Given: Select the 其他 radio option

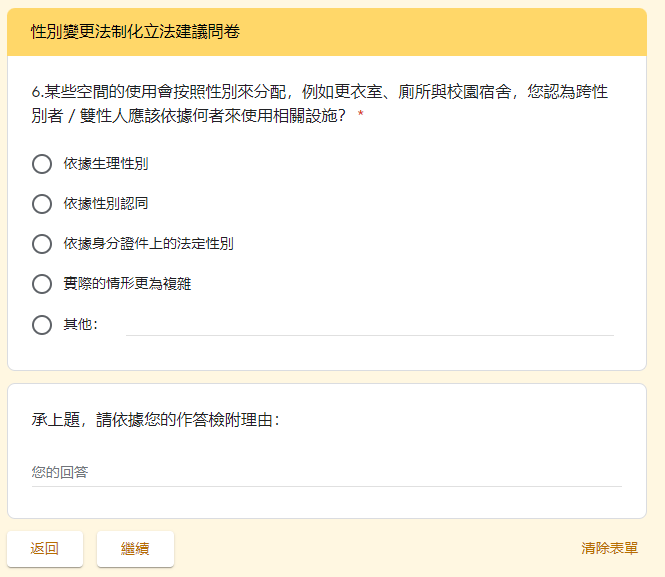Looking at the screenshot, I should [42, 325].
